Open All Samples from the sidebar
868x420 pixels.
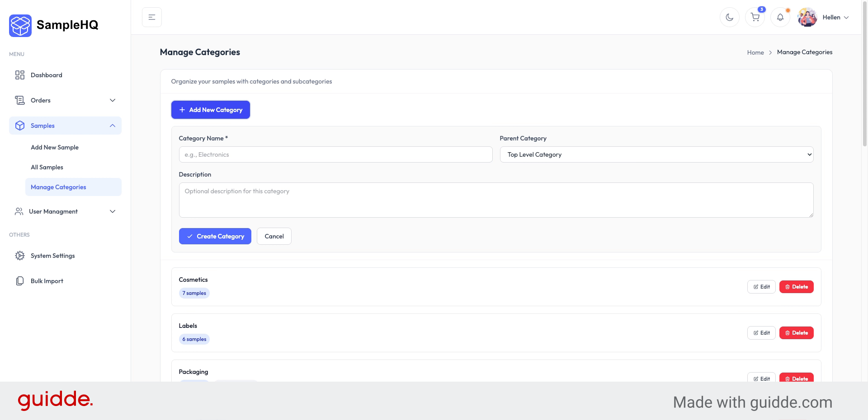[47, 167]
